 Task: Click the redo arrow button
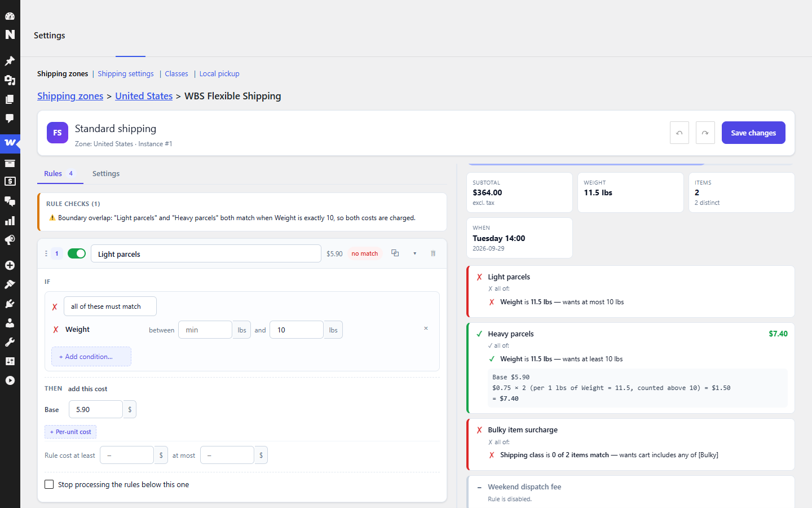click(705, 133)
